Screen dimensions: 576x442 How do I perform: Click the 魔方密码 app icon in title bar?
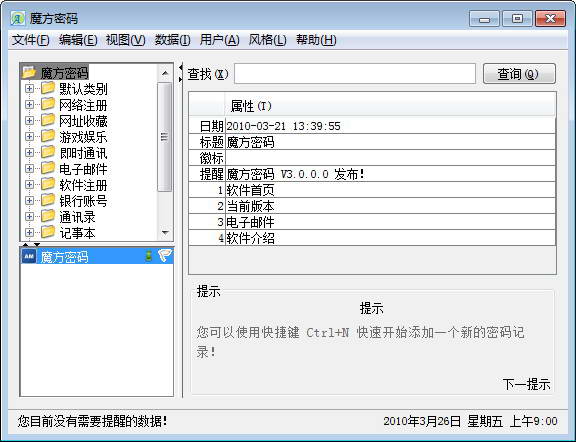pyautogui.click(x=17, y=18)
